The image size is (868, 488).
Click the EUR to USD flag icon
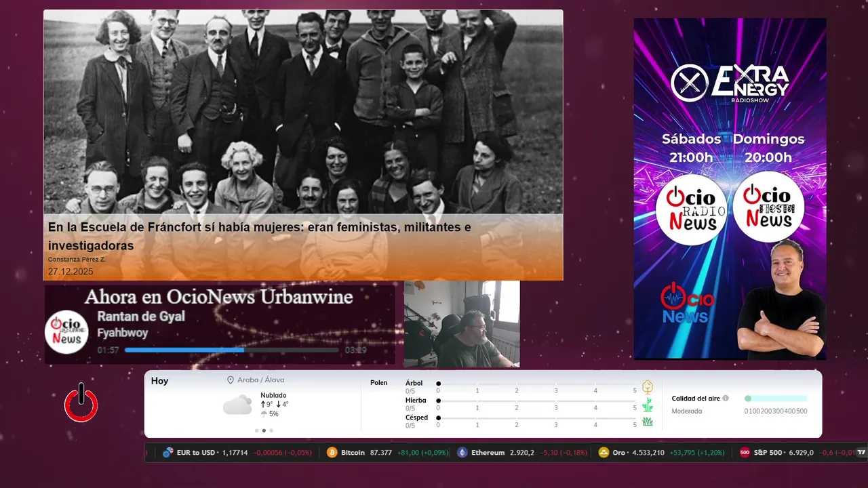pos(167,452)
